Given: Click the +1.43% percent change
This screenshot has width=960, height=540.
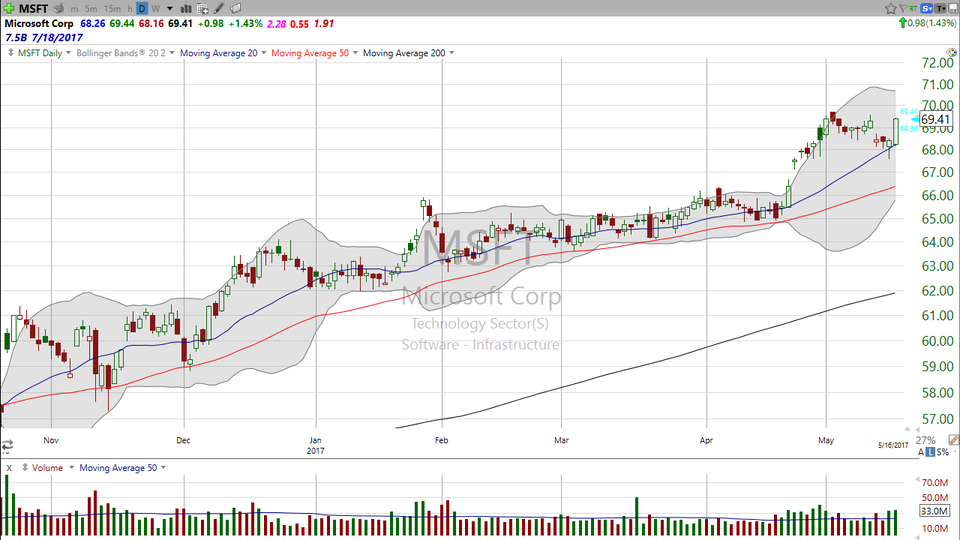Looking at the screenshot, I should pos(245,23).
